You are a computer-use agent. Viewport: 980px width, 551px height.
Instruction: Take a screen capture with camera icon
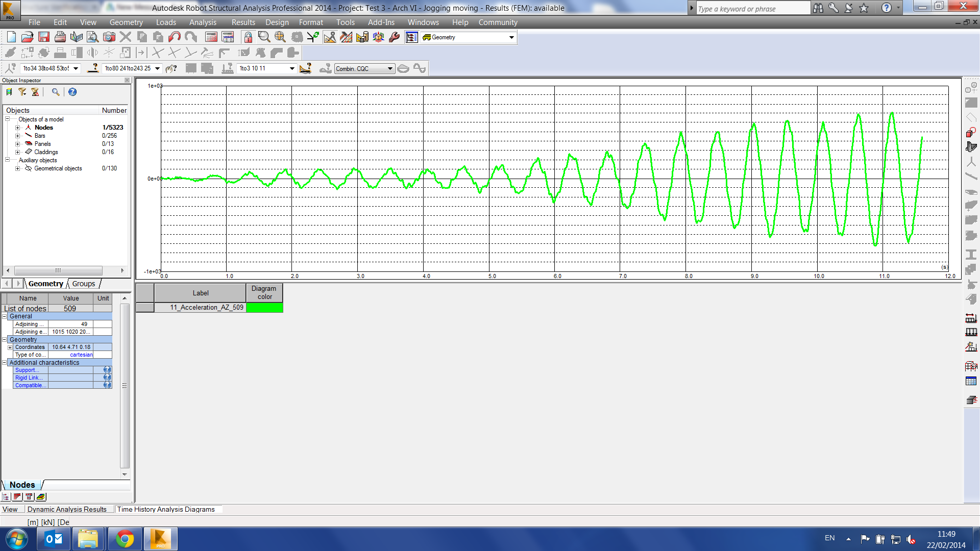[x=109, y=37]
